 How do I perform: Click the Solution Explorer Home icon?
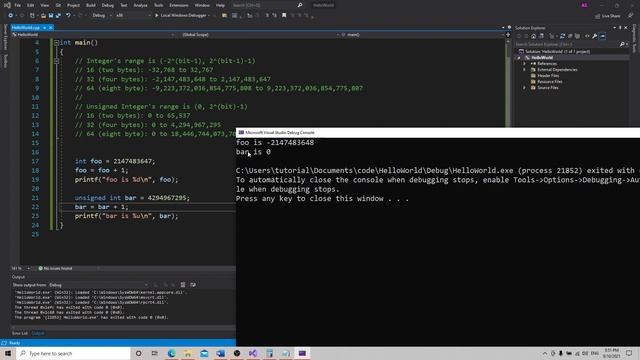(533, 36)
